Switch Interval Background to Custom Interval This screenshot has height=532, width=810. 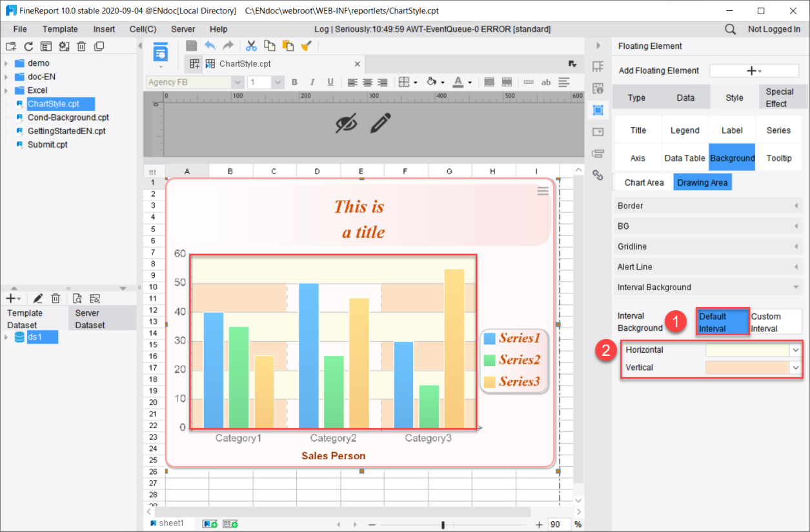[774, 321]
